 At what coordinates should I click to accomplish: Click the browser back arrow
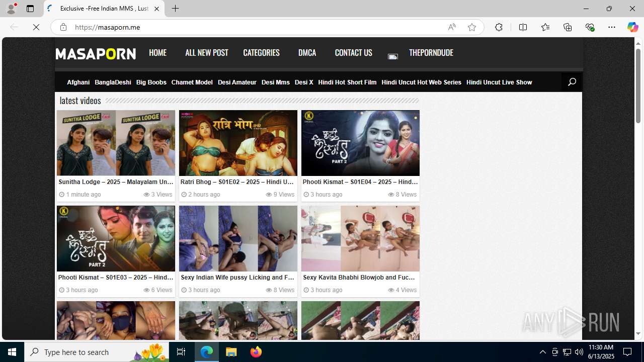coord(14,27)
